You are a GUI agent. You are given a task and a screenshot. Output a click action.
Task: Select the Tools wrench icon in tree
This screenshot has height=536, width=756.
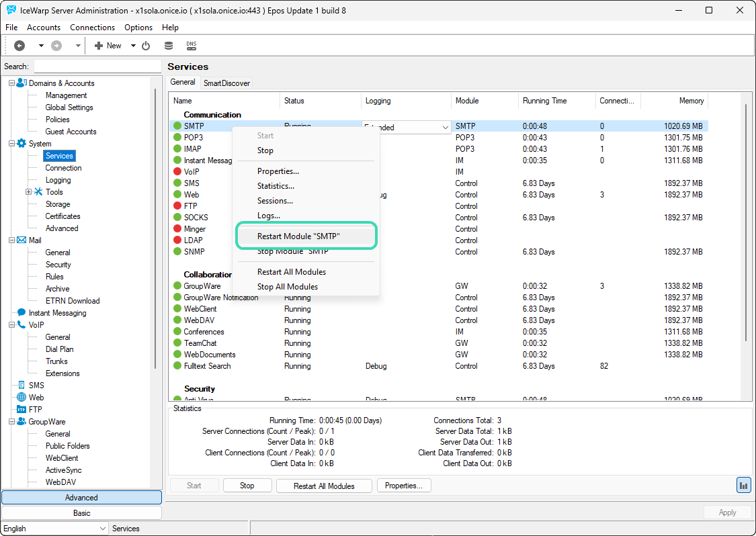point(38,192)
